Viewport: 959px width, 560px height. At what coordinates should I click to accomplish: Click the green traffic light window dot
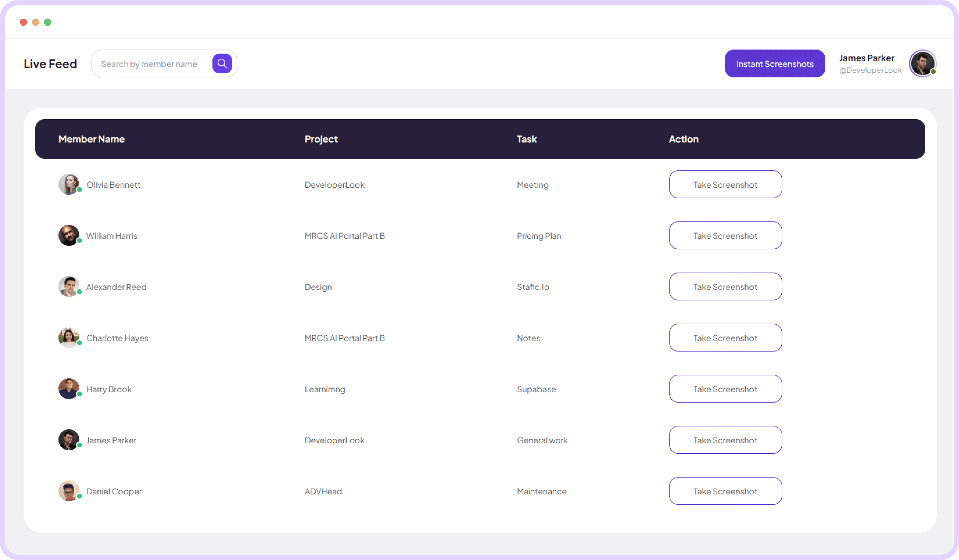click(47, 22)
